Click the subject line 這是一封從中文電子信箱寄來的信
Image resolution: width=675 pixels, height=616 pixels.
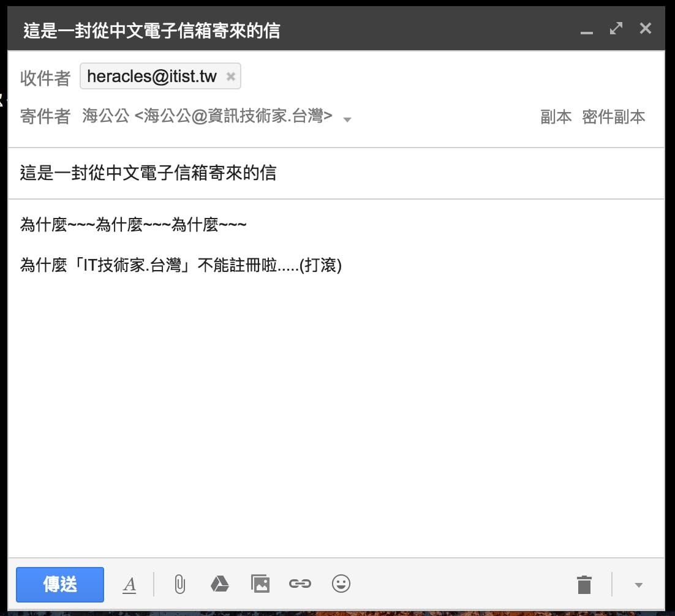point(147,173)
